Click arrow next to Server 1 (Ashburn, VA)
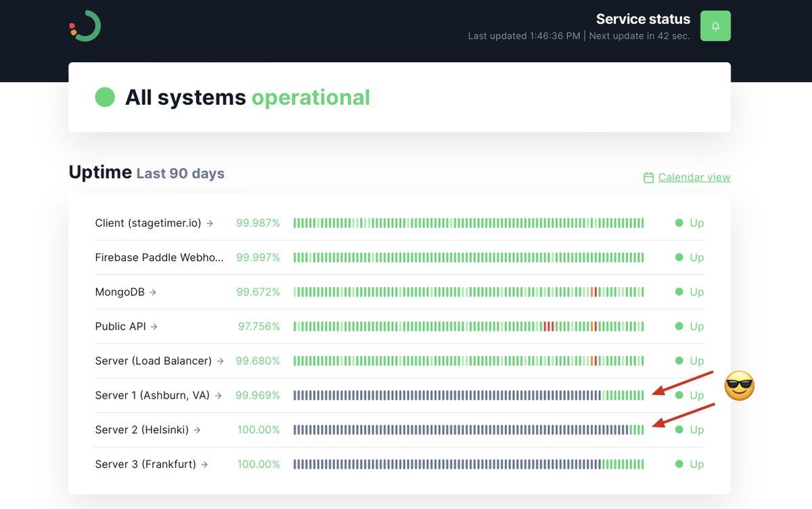The width and height of the screenshot is (812, 509). [x=218, y=396]
